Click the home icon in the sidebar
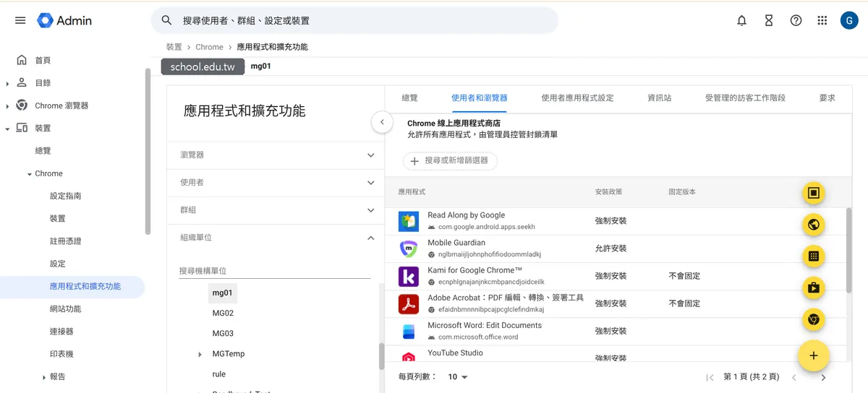868x393 pixels. pos(22,60)
